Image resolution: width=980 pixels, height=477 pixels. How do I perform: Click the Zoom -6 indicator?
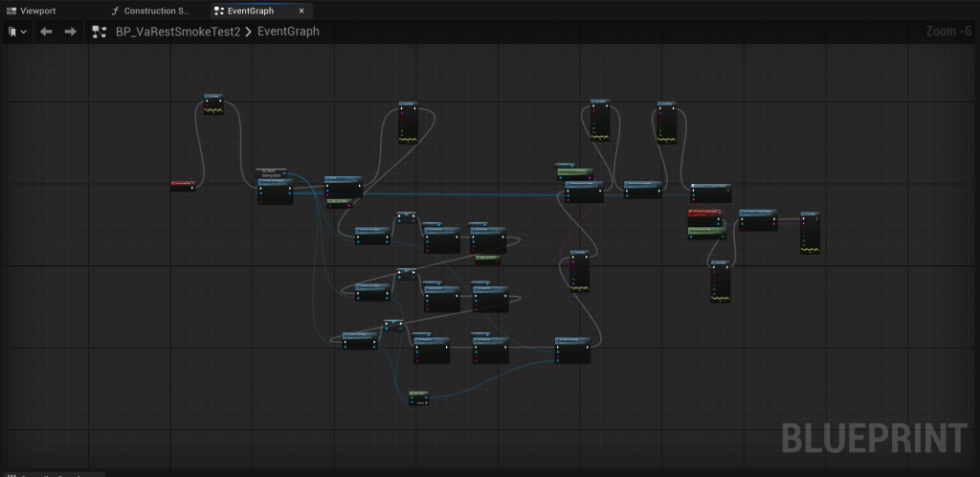948,32
